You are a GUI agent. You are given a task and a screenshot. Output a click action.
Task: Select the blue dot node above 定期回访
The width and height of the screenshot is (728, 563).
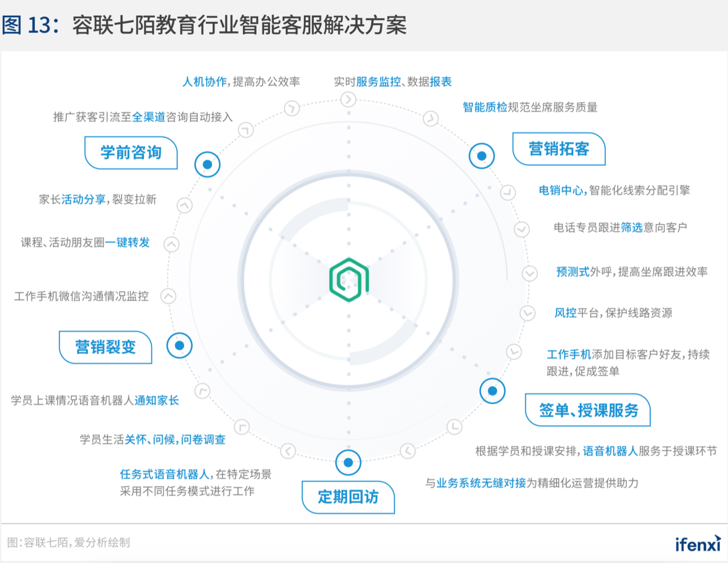coord(348,462)
